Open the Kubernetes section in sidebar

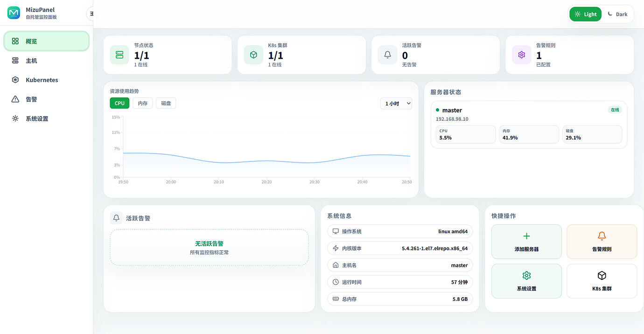coord(46,80)
